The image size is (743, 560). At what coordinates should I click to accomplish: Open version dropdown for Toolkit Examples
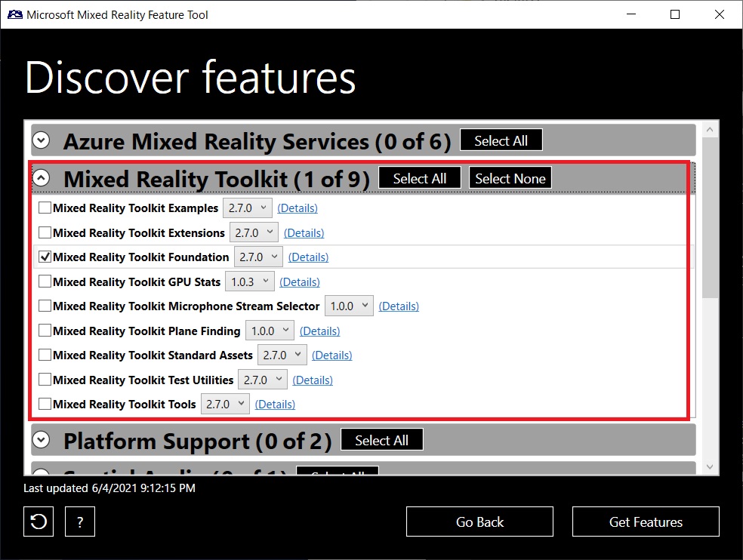[x=248, y=208]
